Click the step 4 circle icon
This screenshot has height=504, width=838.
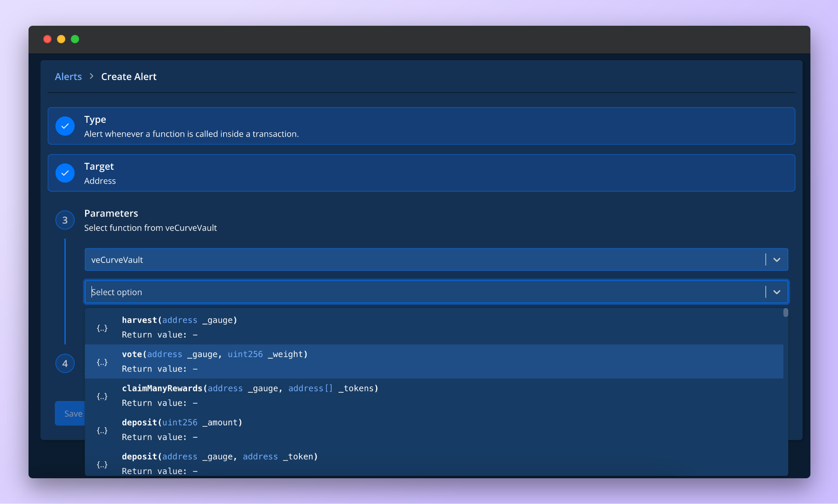(x=65, y=364)
